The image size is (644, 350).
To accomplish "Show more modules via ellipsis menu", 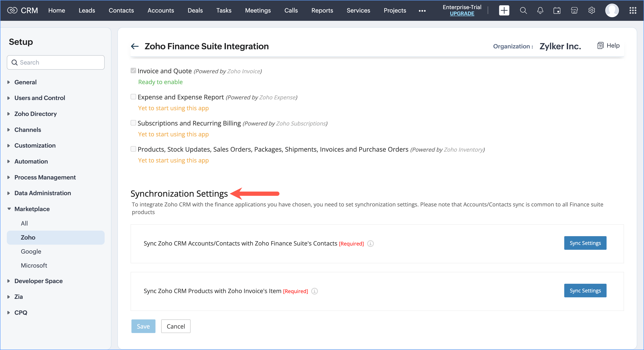I will [422, 11].
